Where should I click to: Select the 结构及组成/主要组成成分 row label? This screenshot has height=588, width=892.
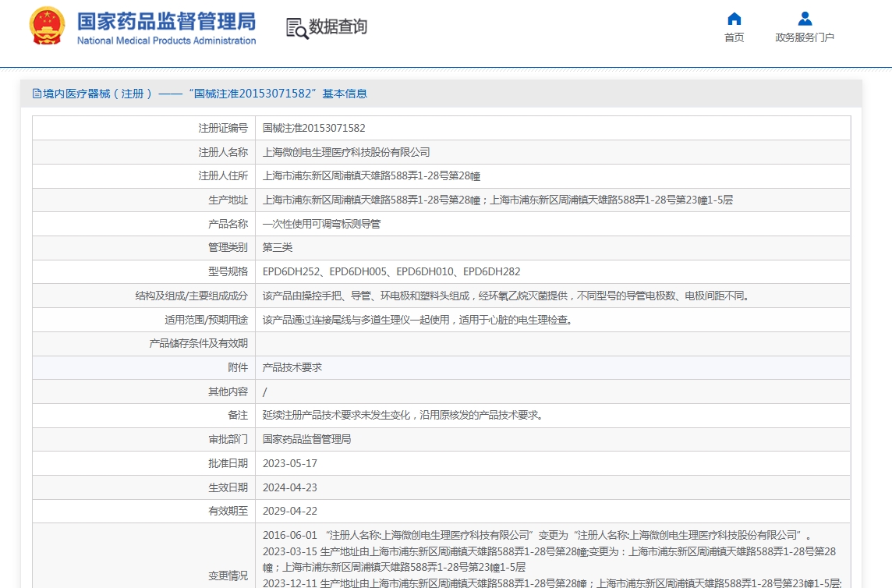pyautogui.click(x=192, y=296)
